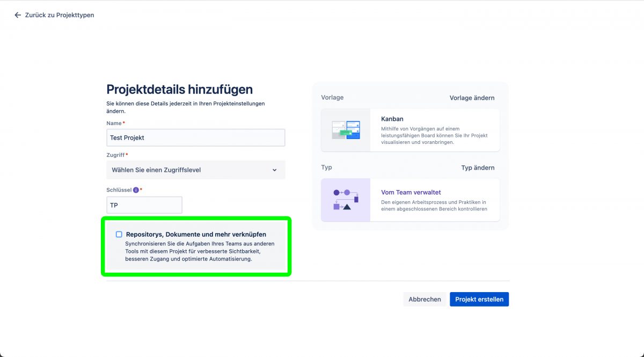Enable Repositorys, Dokumente und mehr verknüpfen checkbox
This screenshot has width=644, height=357.
119,235
